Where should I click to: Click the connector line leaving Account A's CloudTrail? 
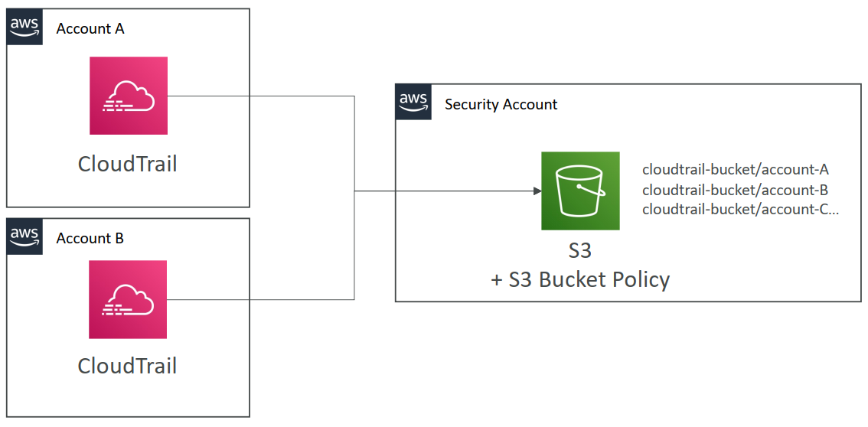[260, 96]
